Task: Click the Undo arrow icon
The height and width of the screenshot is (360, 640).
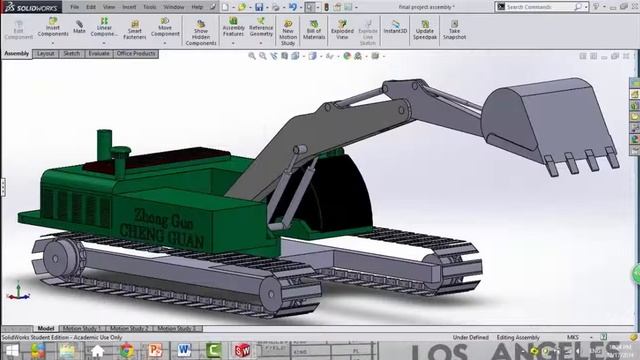Action: [x=293, y=7]
